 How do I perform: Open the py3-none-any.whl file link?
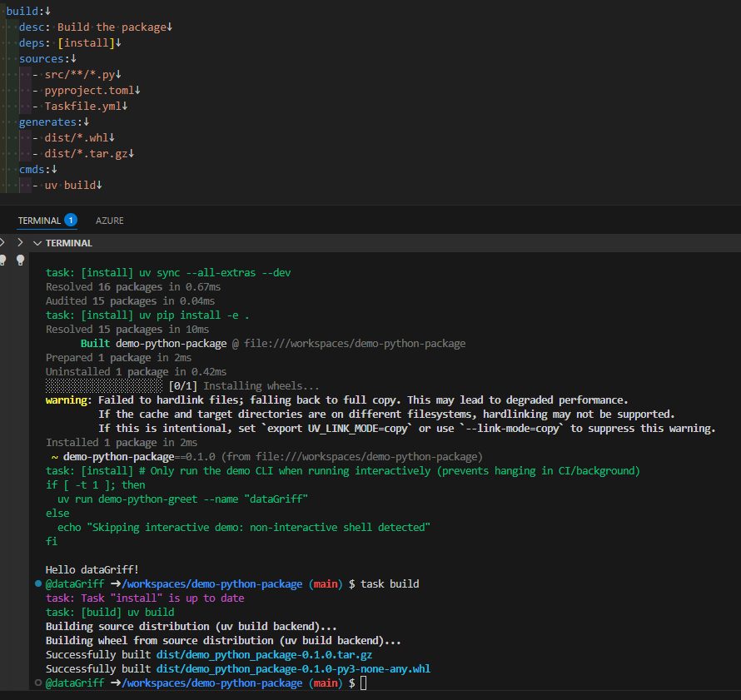tap(293, 669)
